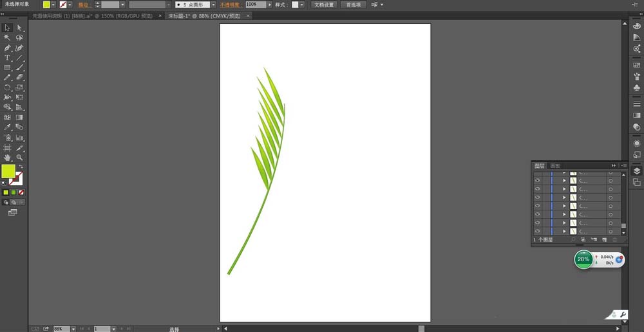Select the Magic Wand tool
The width and height of the screenshot is (644, 332).
pyautogui.click(x=7, y=38)
